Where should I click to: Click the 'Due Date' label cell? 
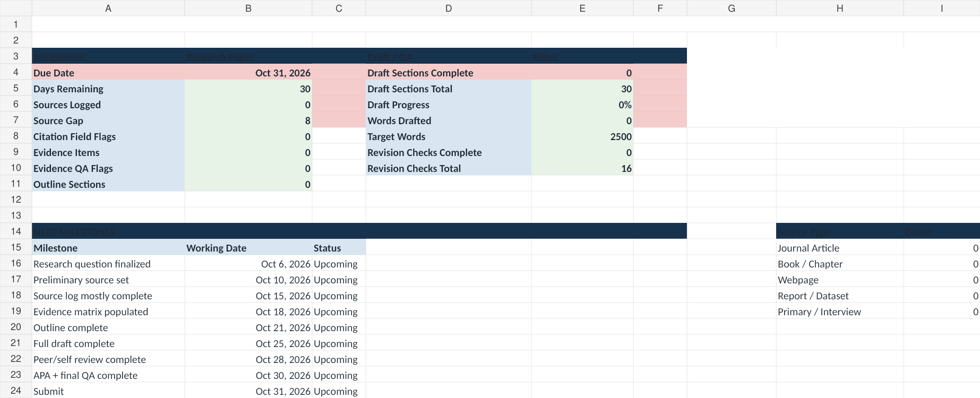point(108,73)
